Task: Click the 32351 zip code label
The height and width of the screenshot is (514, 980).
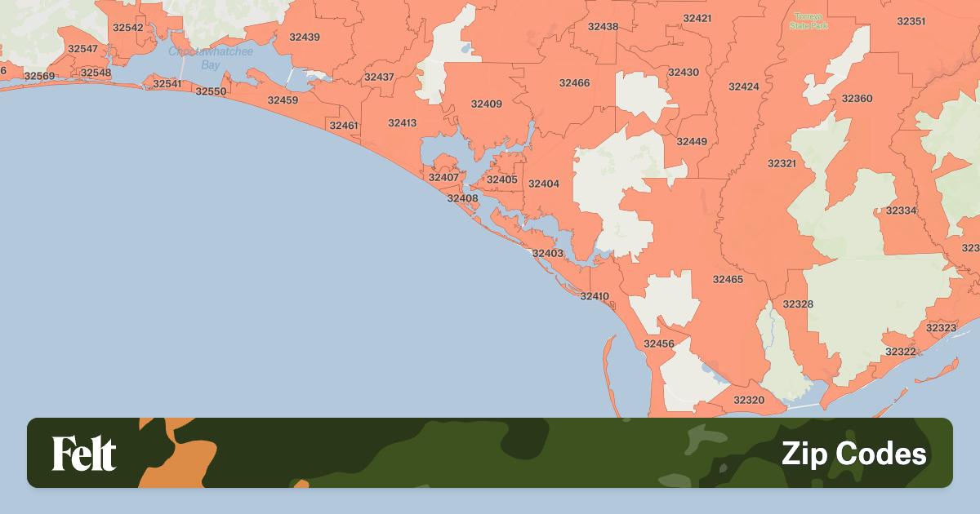Action: 911,21
